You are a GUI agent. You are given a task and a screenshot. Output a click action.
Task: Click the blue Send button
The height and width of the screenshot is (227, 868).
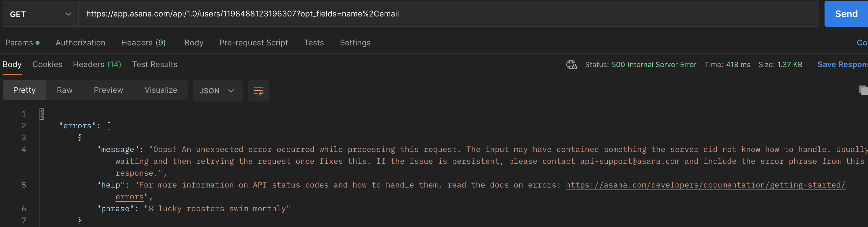coord(846,14)
